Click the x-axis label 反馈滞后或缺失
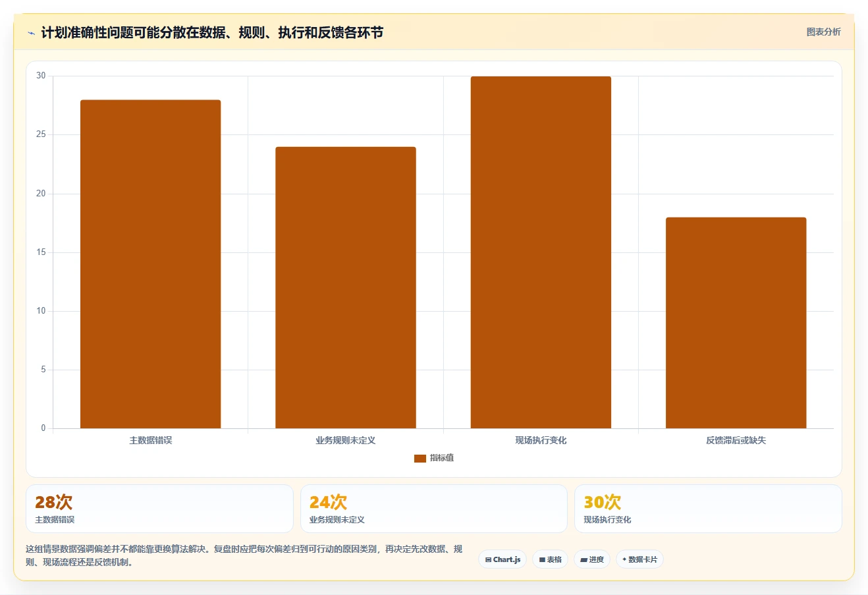 [x=736, y=440]
